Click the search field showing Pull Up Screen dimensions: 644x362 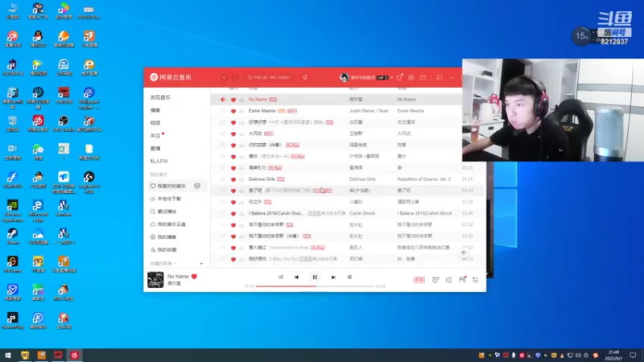pyautogui.click(x=270, y=77)
